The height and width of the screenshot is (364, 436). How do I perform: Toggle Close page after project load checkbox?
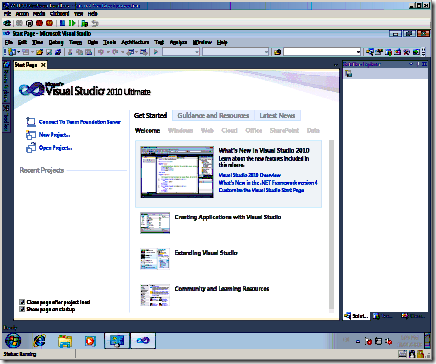22,302
